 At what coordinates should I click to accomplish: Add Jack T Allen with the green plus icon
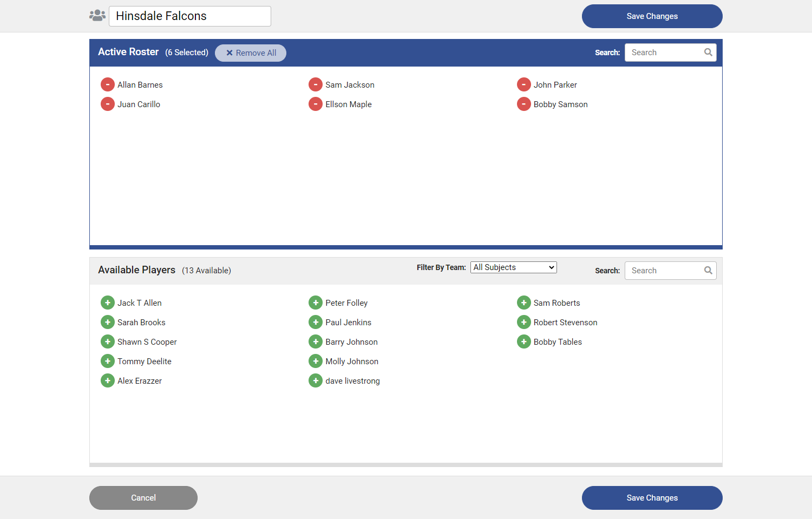click(107, 303)
